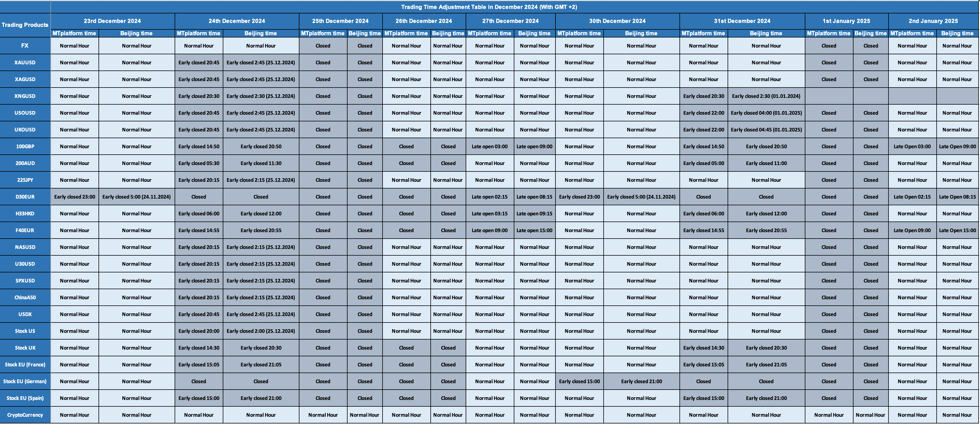Select 'Early closed 20:15' in the SPXUSD row

point(199,281)
